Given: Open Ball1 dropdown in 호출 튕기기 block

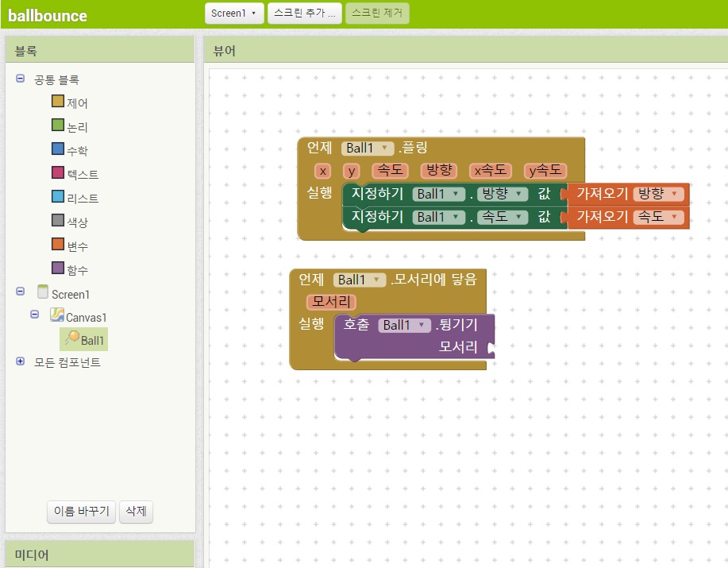Looking at the screenshot, I should 404,325.
